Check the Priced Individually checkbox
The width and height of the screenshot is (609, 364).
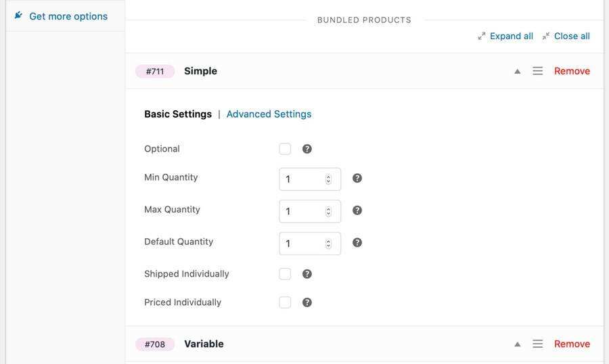tap(285, 302)
